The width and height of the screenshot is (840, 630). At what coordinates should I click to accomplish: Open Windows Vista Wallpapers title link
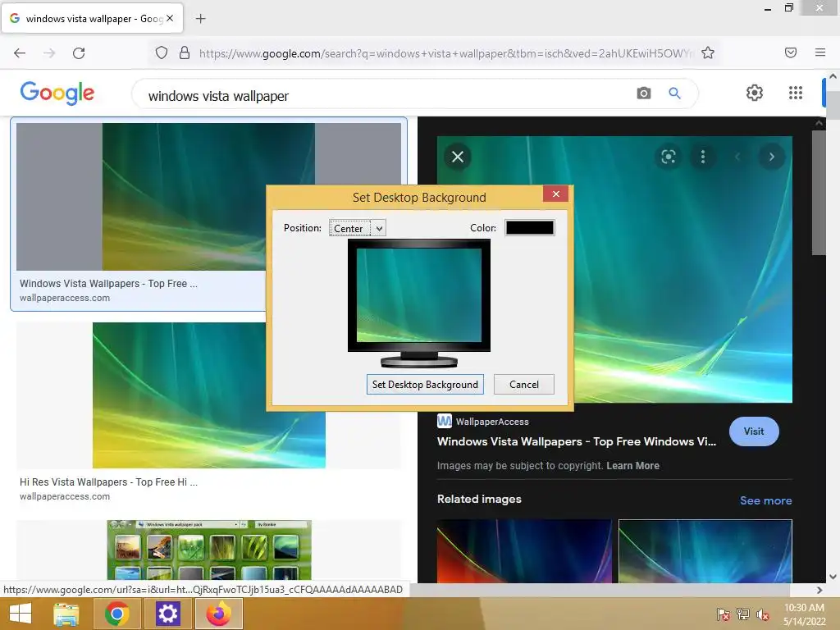[x=577, y=441]
